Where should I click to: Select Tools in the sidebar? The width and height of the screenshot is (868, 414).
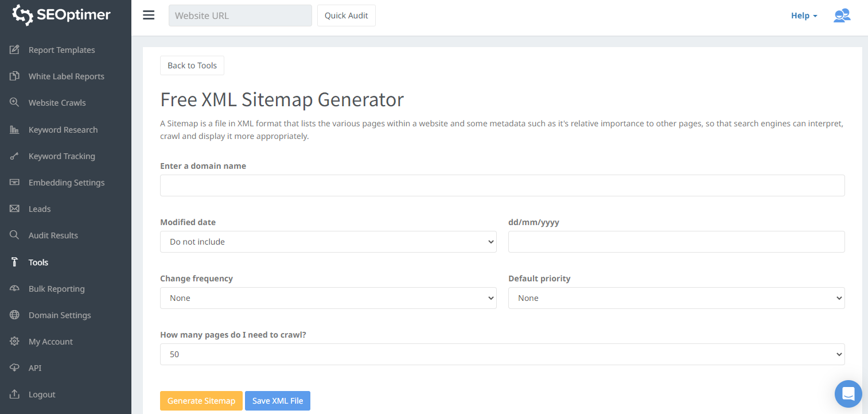pos(38,262)
